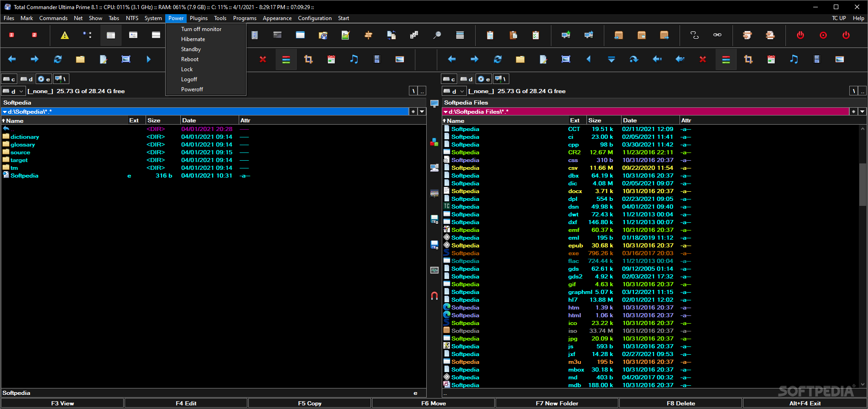Click the F5 Copy button

[x=310, y=403]
